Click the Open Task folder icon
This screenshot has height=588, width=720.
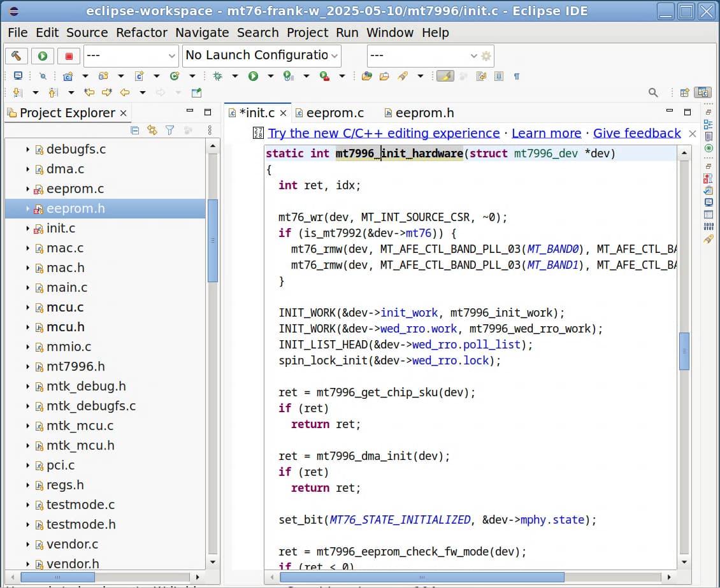coord(384,76)
